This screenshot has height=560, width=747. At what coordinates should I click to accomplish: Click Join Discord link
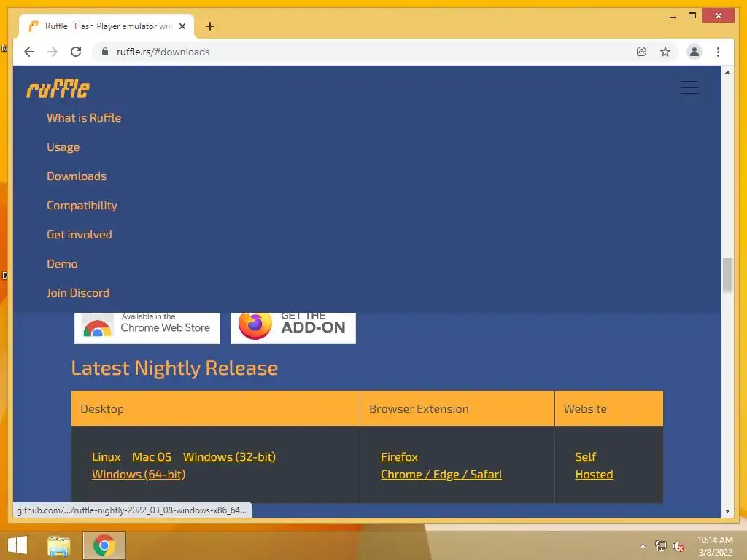pyautogui.click(x=78, y=293)
